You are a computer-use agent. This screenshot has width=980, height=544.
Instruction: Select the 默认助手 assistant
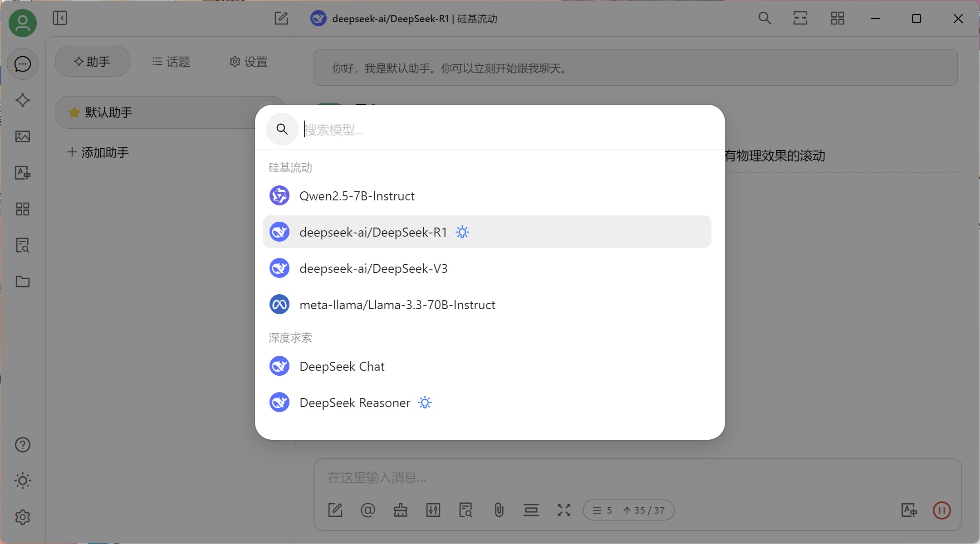170,112
